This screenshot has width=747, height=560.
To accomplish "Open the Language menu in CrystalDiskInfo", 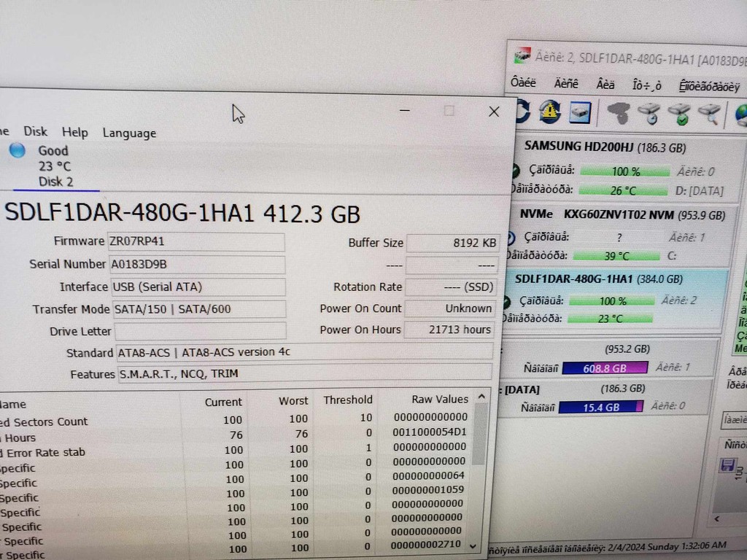I will [x=129, y=133].
